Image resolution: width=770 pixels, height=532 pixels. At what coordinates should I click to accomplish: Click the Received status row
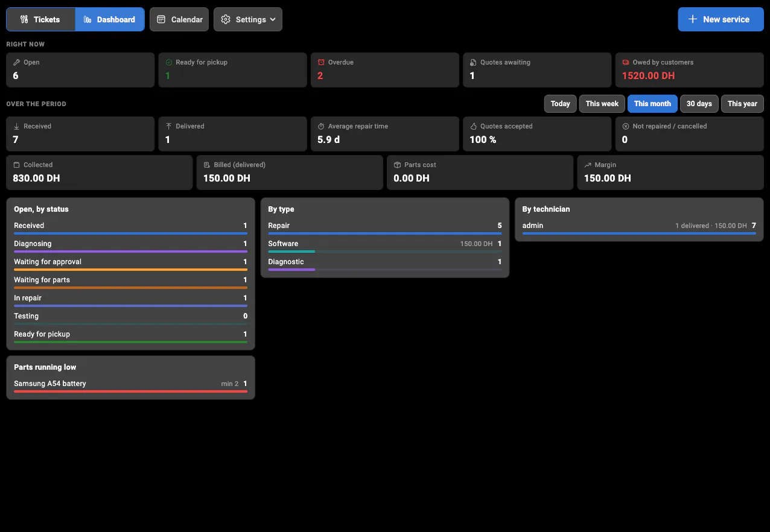(x=130, y=228)
